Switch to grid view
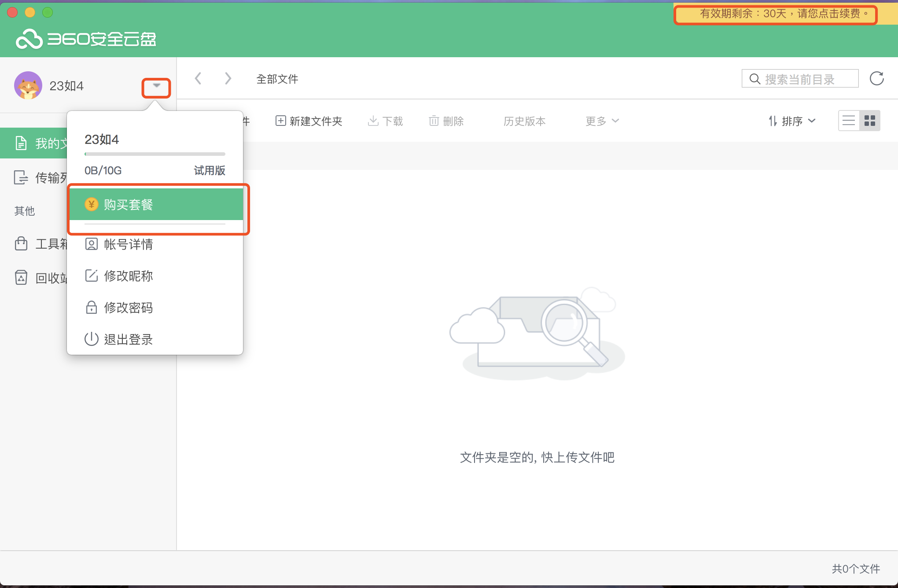 coord(870,121)
